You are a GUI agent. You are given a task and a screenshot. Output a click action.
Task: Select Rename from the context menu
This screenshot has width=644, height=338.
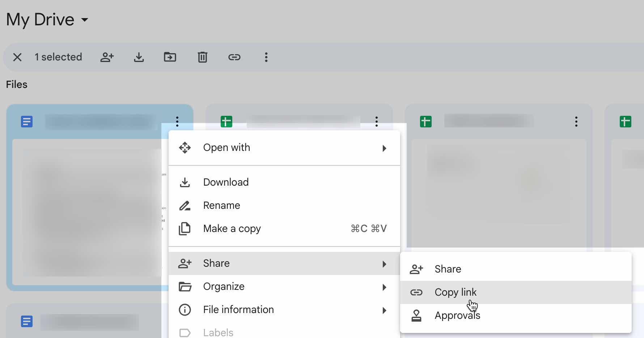(x=221, y=205)
